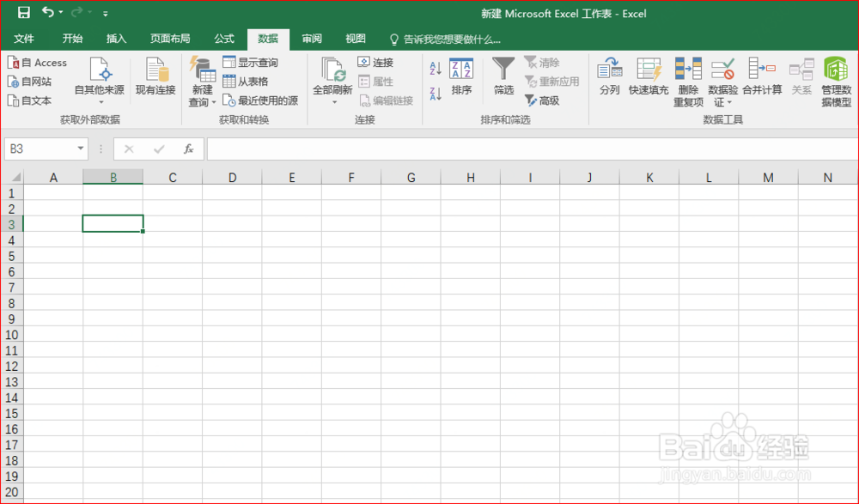The image size is (859, 504).
Task: Switch to Review (审阅) tab
Action: coord(312,39)
